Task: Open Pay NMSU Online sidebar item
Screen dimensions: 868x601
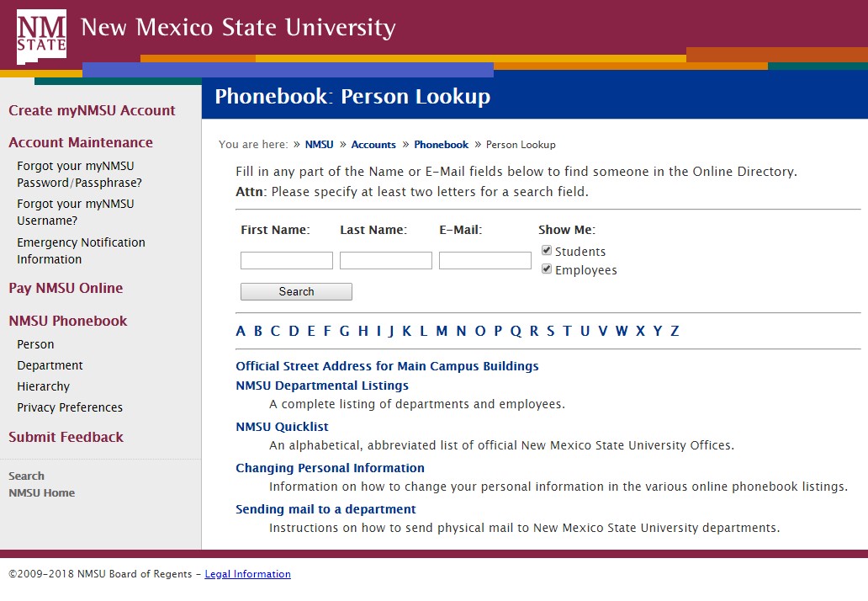Action: click(66, 288)
